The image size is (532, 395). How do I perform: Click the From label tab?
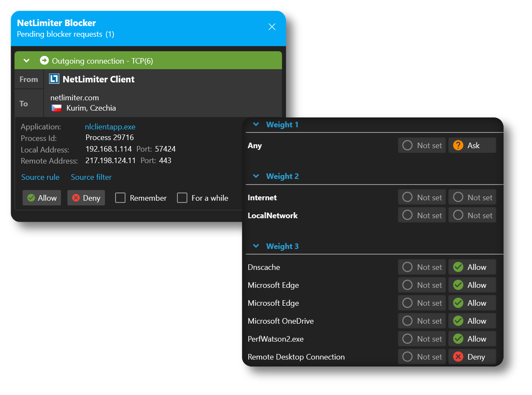(29, 79)
